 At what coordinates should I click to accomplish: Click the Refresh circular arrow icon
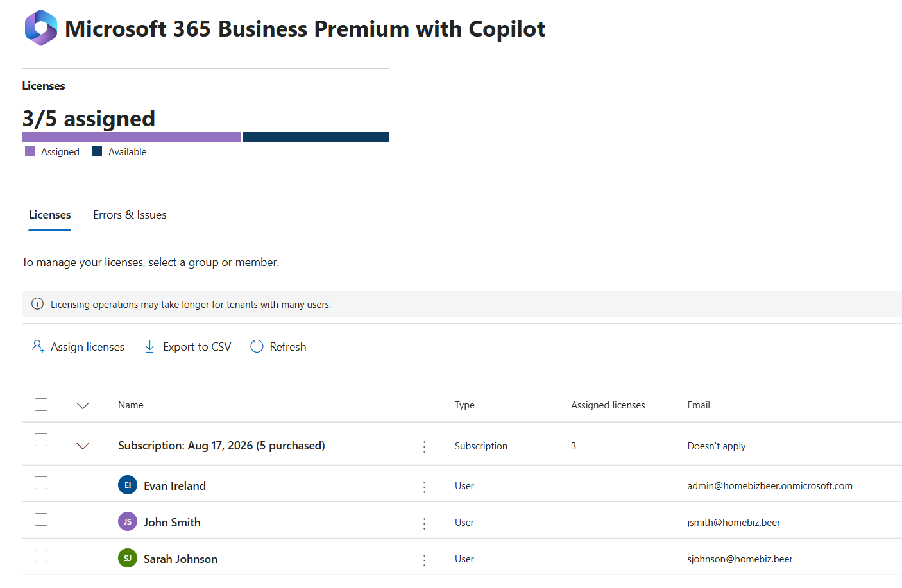pyautogui.click(x=257, y=346)
